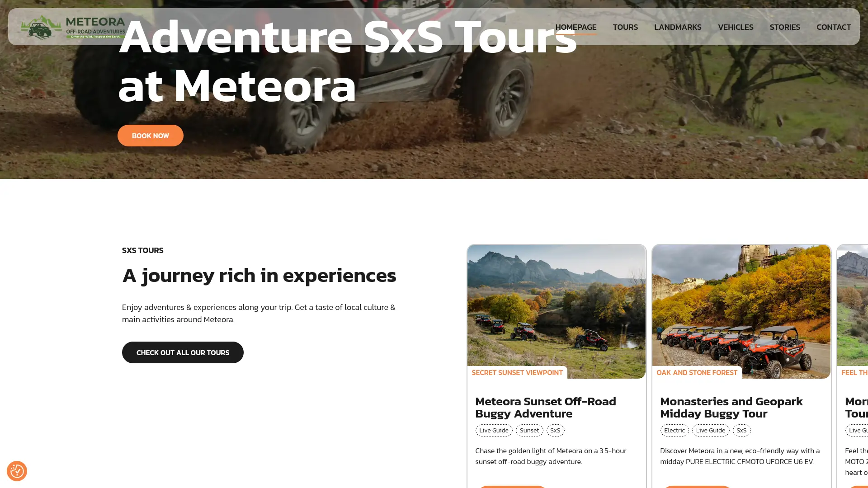This screenshot has width=868, height=488.
Task: Open the cookie consent preferences icon
Action: click(17, 471)
